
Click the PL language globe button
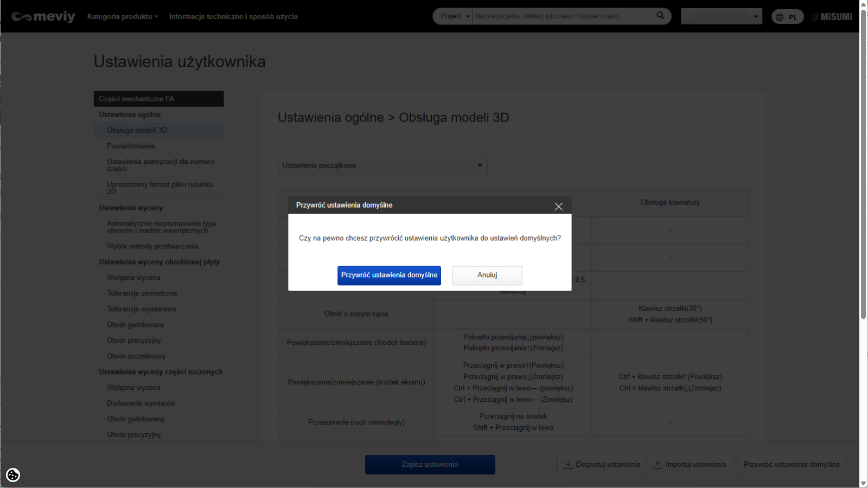pos(787,17)
